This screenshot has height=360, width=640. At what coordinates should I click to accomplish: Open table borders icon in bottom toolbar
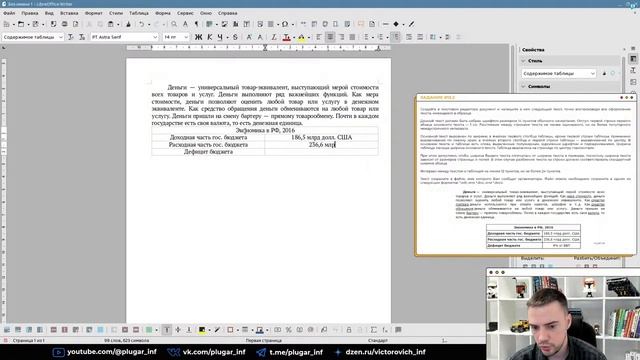pos(230,330)
